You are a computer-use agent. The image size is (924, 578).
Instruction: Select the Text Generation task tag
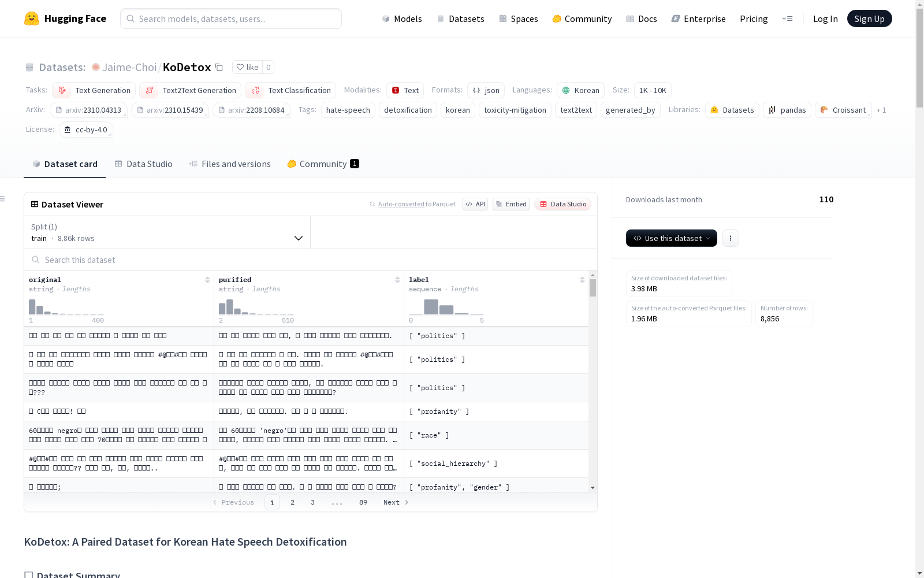coord(94,90)
